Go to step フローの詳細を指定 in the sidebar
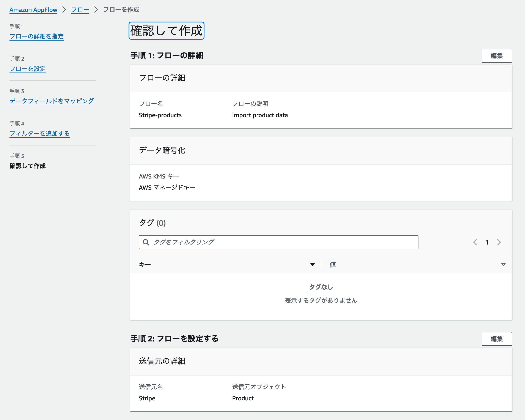 coord(36,36)
